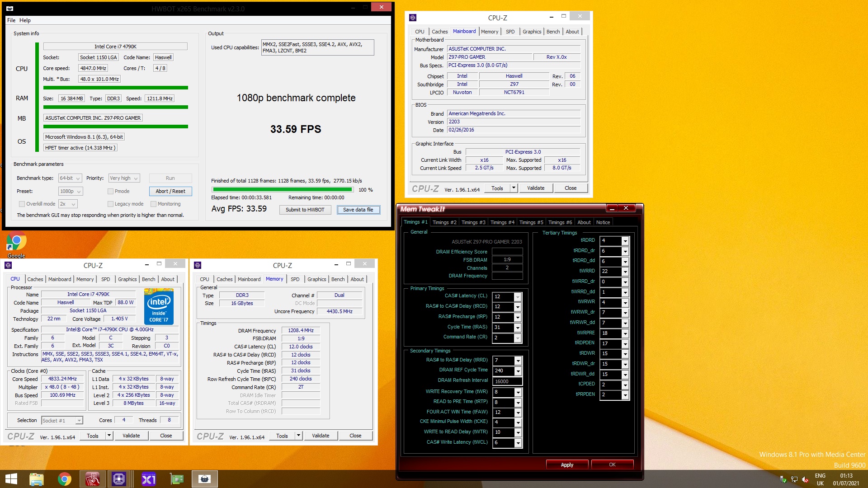Click the DRAM Refresh Interval 16000 field

pyautogui.click(x=507, y=381)
